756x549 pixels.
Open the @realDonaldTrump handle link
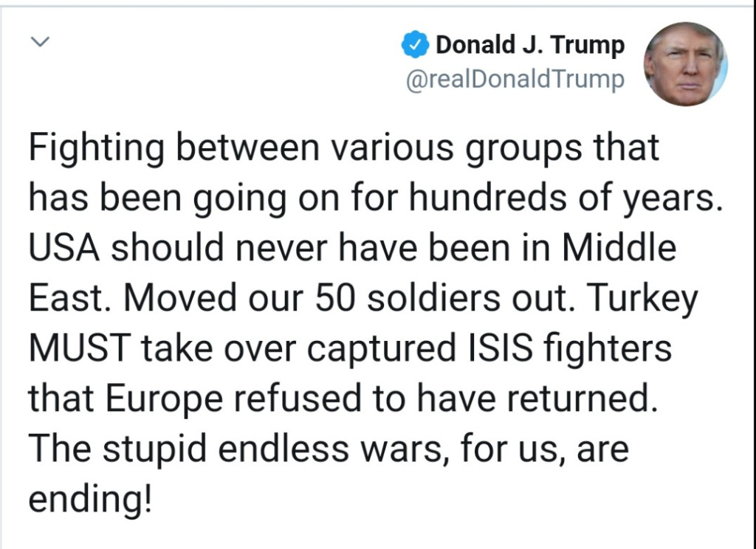515,79
